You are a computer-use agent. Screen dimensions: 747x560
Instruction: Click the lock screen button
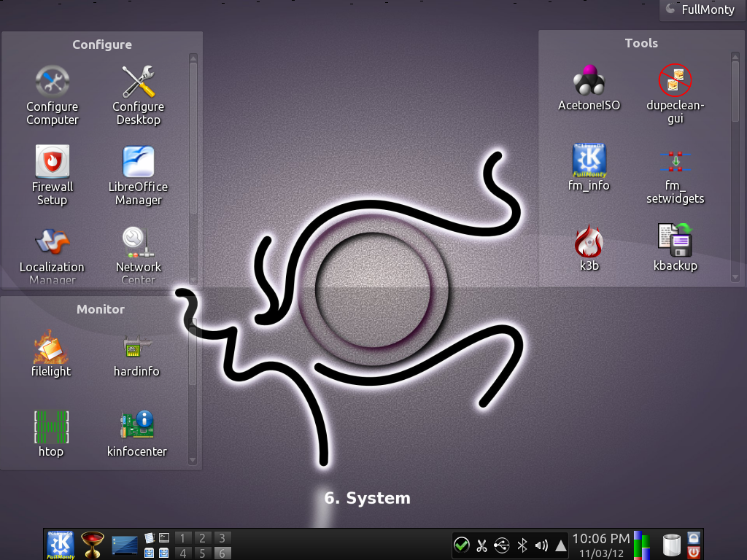694,538
